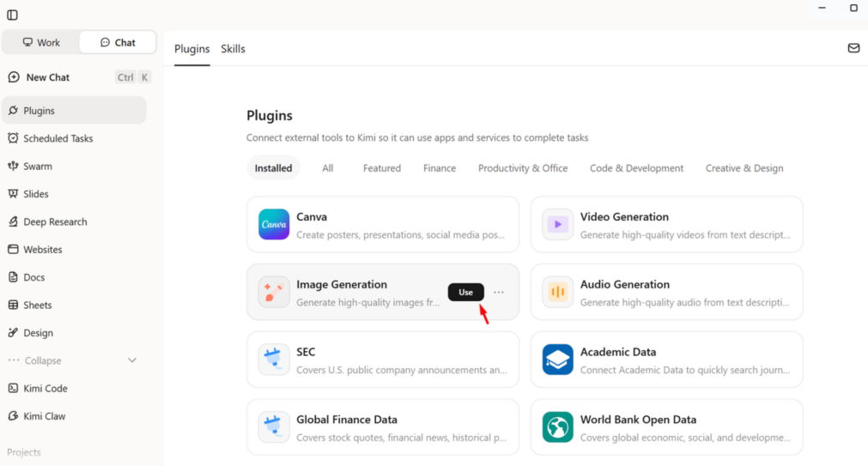
Task: Click the Ctrl K shortcut hint
Action: tap(133, 77)
